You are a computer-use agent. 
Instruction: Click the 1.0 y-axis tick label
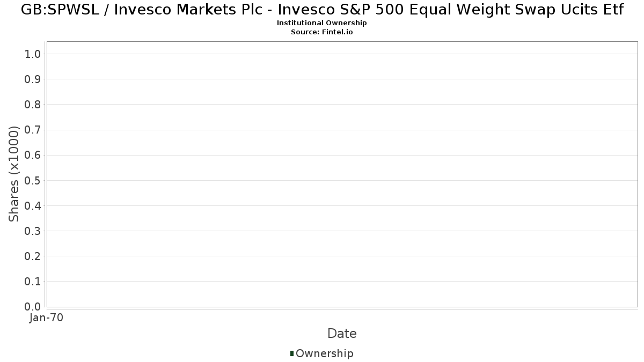33,54
